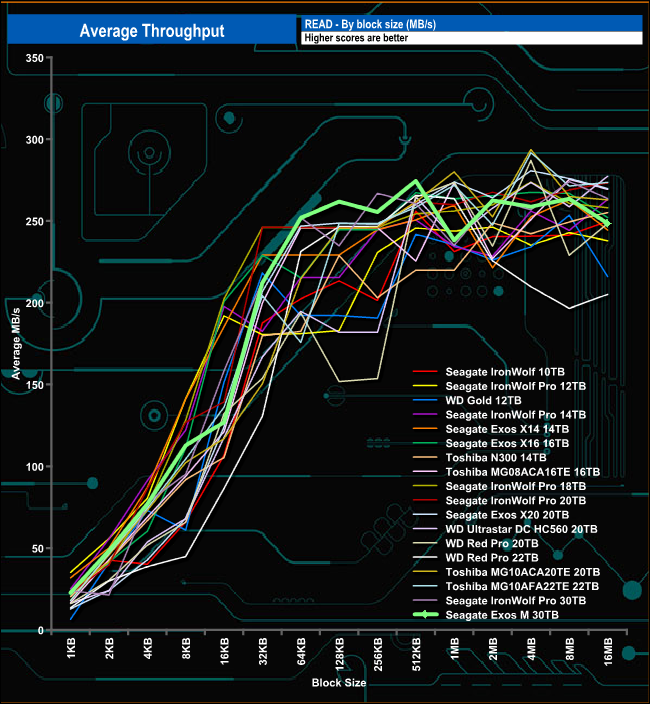The height and width of the screenshot is (704, 650).
Task: Click the '1MB' x-axis label
Action: [x=455, y=649]
